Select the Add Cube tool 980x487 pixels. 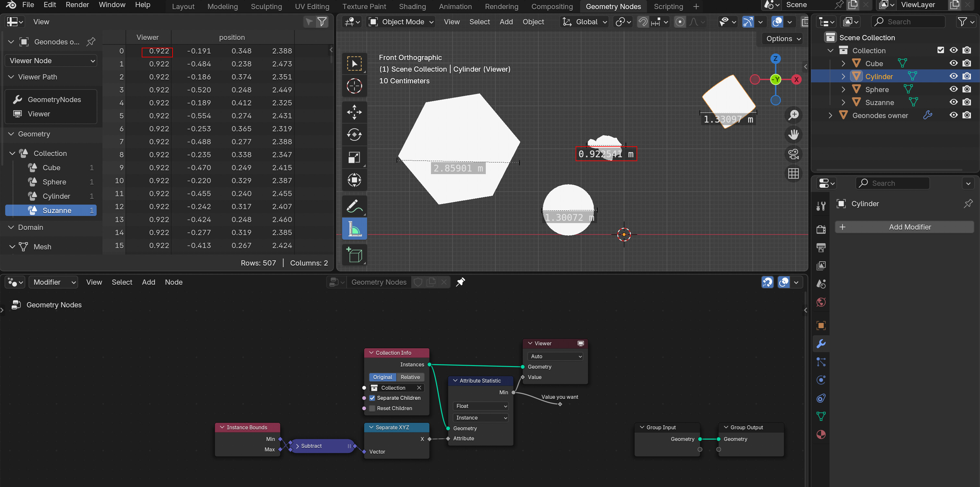(354, 255)
